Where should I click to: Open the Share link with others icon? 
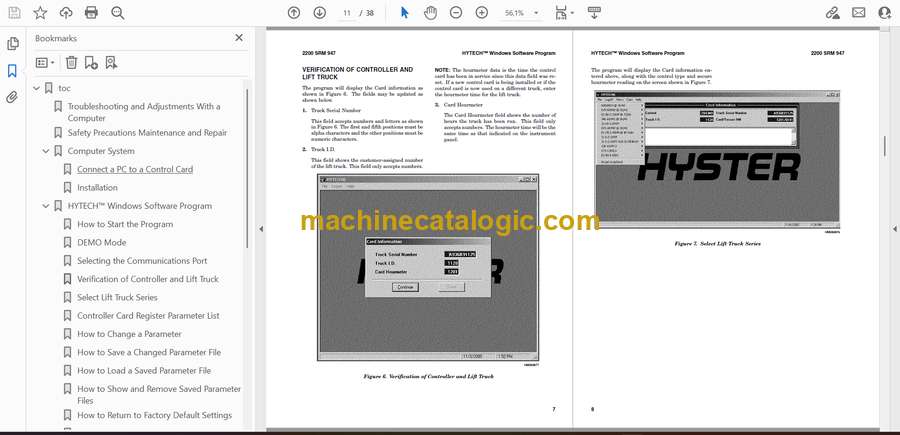point(832,13)
